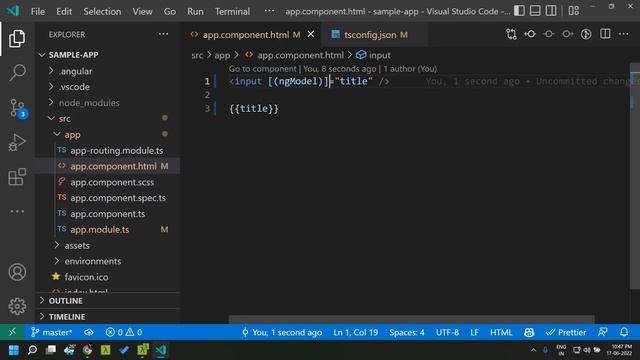640x360 pixels.
Task: Open the Search view in activity bar
Action: click(17, 72)
